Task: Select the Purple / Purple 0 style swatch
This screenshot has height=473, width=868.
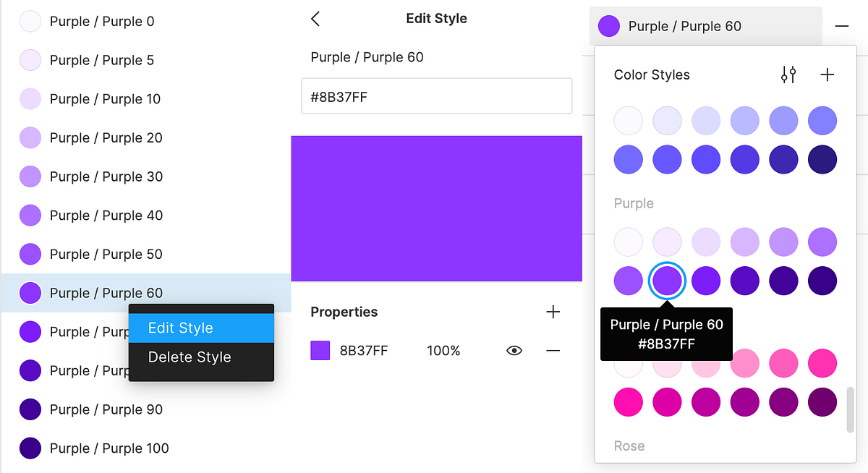Action: click(x=30, y=21)
